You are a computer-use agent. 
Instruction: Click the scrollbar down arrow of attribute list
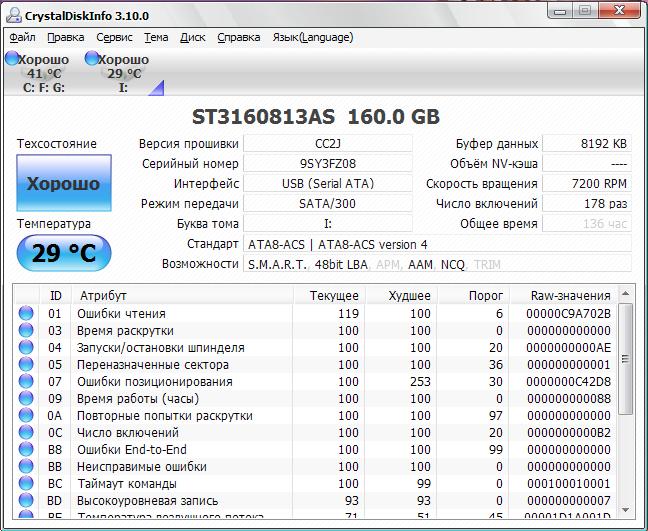[625, 510]
